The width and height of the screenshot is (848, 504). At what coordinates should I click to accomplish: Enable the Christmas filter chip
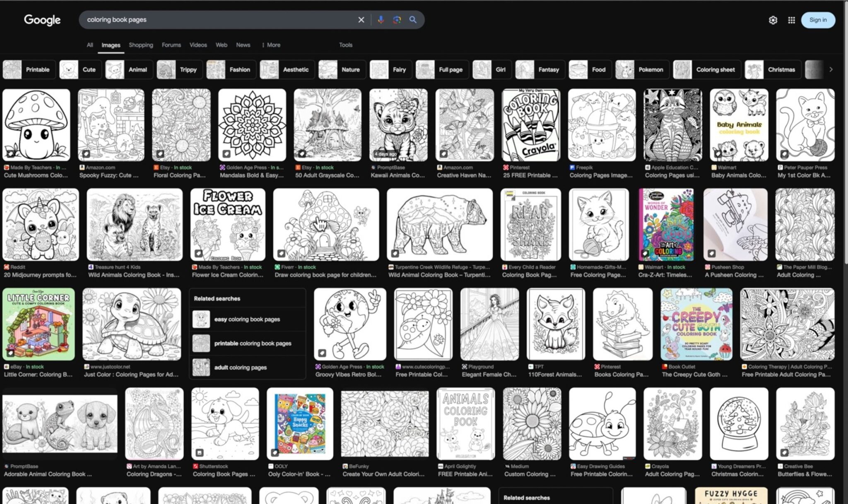[773, 70]
